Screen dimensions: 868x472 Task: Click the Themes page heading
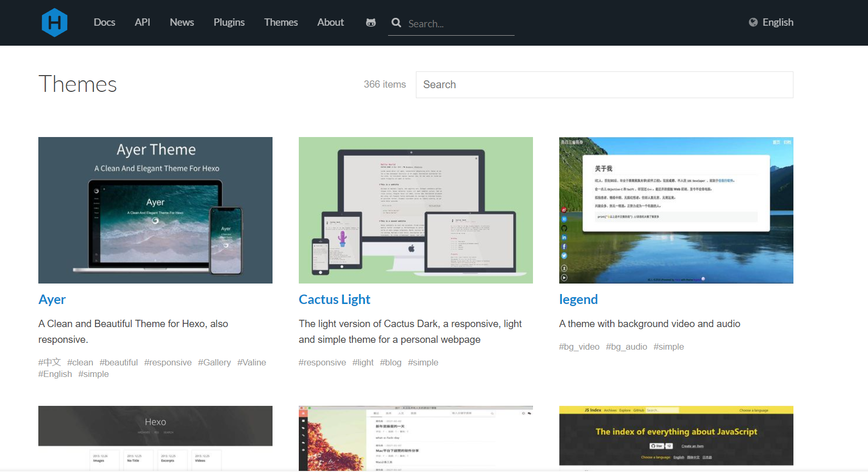pyautogui.click(x=78, y=84)
